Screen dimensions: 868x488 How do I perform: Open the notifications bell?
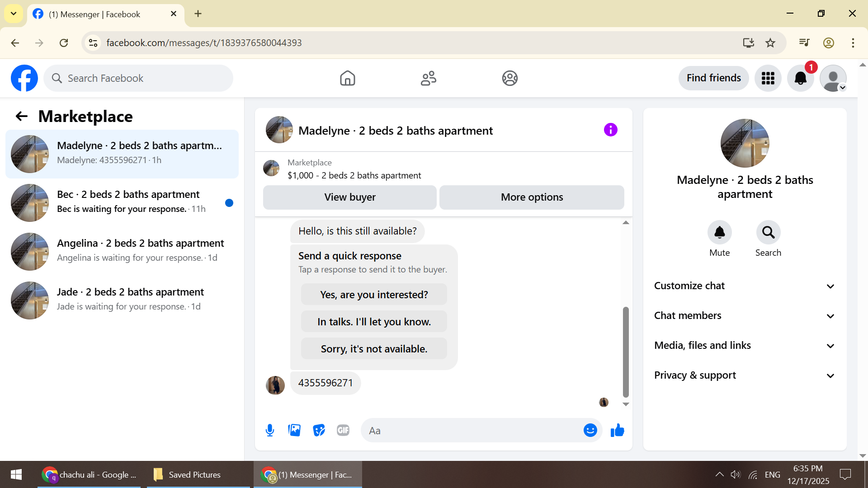[800, 78]
